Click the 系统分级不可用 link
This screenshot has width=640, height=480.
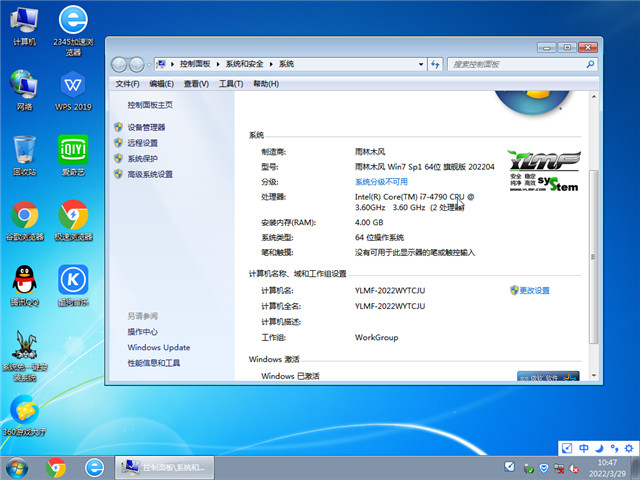point(381,182)
